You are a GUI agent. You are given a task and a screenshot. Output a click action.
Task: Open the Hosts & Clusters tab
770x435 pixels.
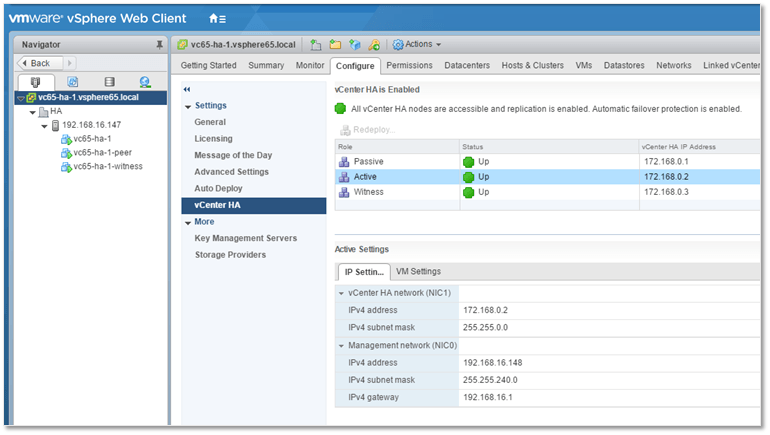coord(532,65)
